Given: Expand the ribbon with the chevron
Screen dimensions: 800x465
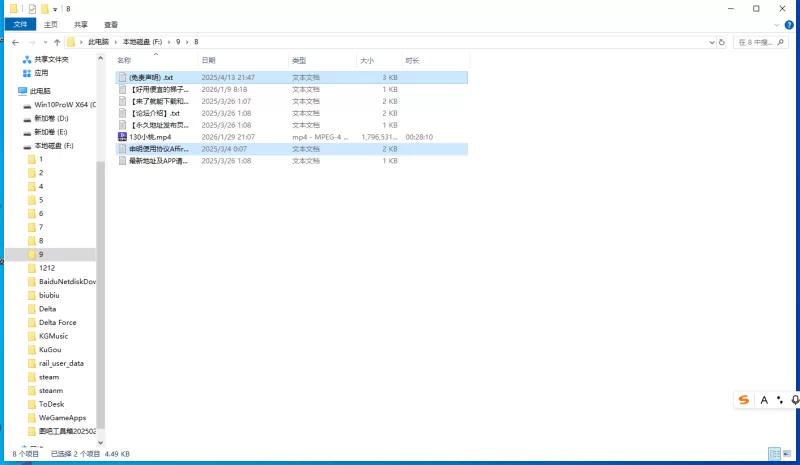Looking at the screenshot, I should (x=777, y=24).
